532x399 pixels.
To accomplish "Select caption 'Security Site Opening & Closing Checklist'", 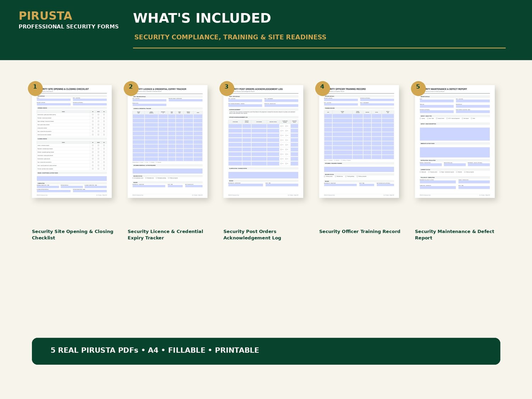I will [73, 235].
